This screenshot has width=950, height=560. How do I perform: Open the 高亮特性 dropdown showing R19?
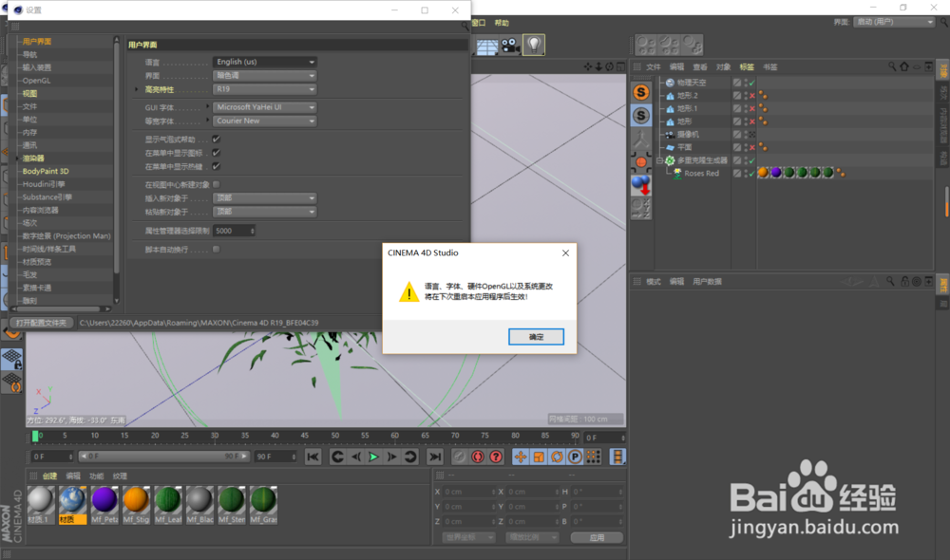[265, 89]
